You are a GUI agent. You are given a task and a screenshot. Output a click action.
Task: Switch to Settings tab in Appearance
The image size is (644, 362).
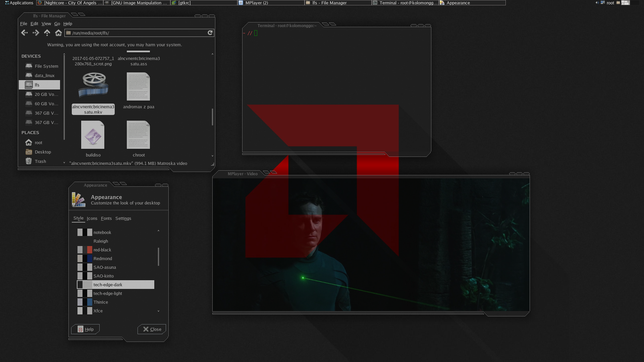tap(123, 218)
